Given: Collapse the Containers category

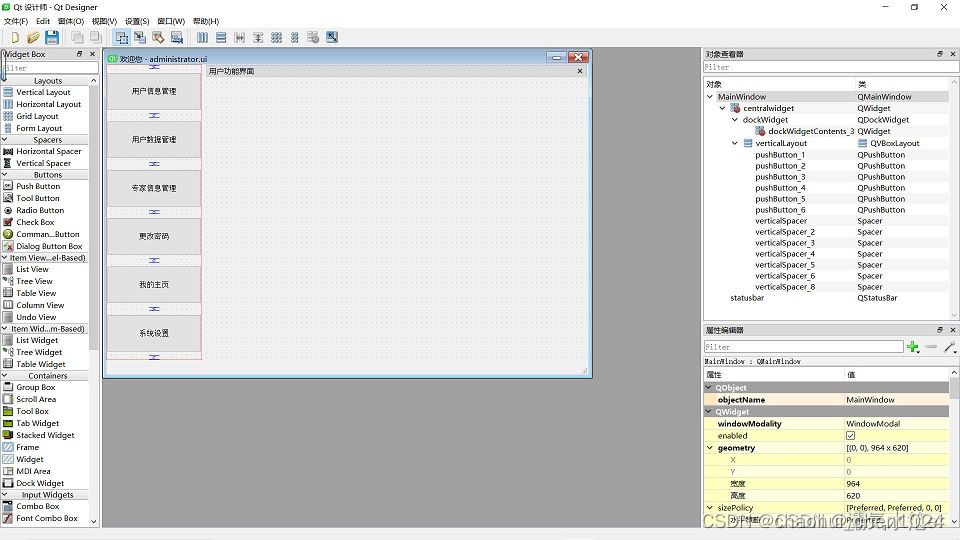Looking at the screenshot, I should (x=5, y=375).
